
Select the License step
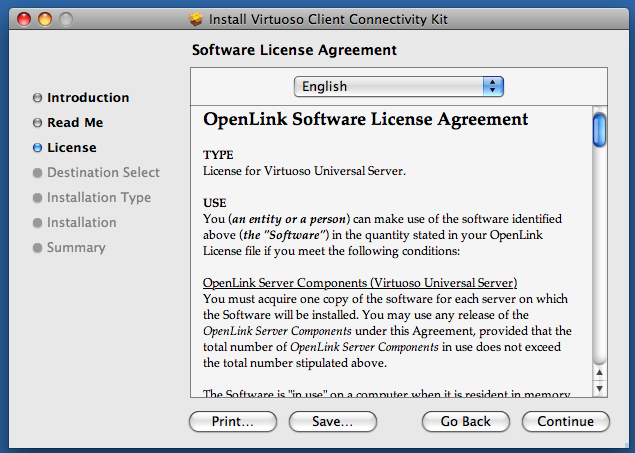72,148
